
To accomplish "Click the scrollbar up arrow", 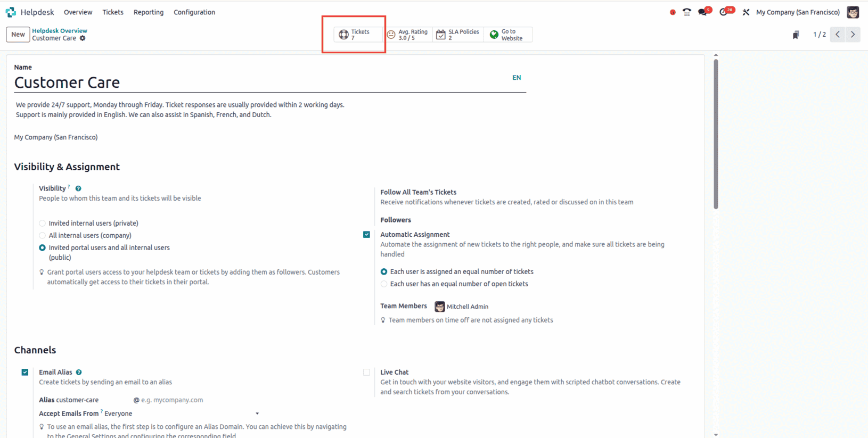I will [x=716, y=55].
